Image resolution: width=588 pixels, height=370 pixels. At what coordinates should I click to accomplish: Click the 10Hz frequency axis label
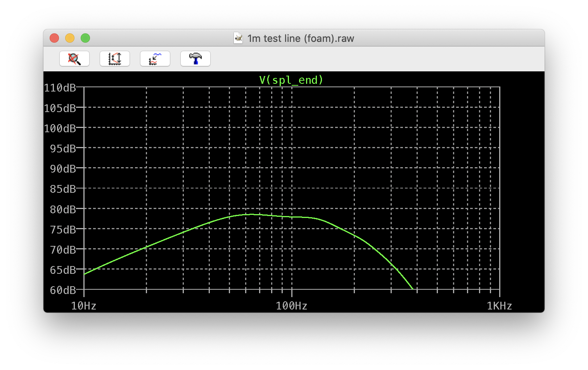pyautogui.click(x=83, y=306)
